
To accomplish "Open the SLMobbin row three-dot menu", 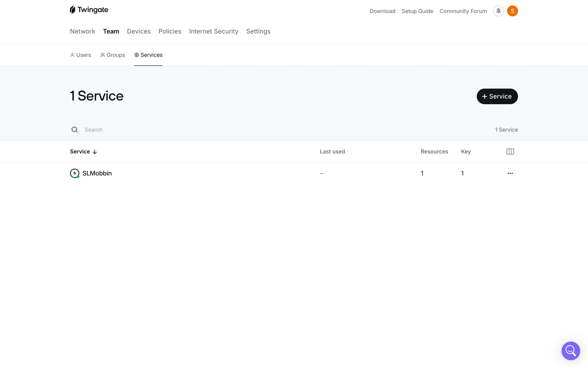I will [x=510, y=173].
